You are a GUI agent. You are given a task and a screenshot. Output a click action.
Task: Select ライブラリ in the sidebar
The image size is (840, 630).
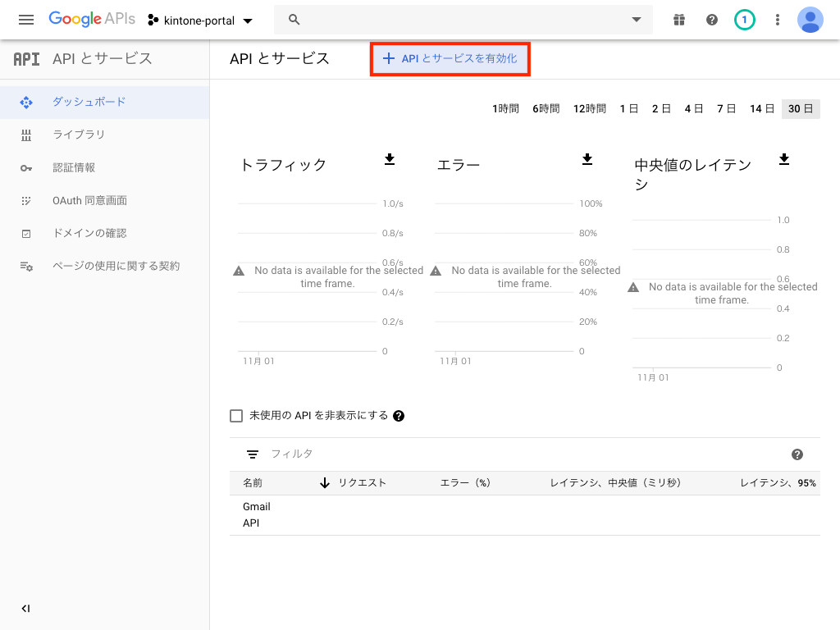click(79, 135)
